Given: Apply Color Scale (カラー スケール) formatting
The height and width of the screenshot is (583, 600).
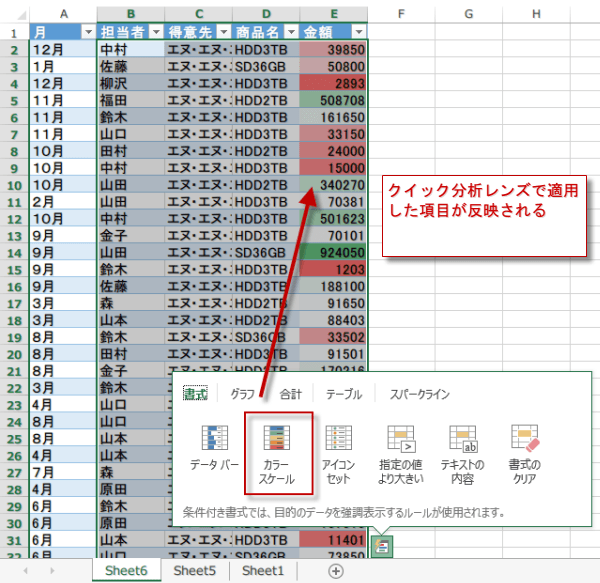Looking at the screenshot, I should (278, 450).
